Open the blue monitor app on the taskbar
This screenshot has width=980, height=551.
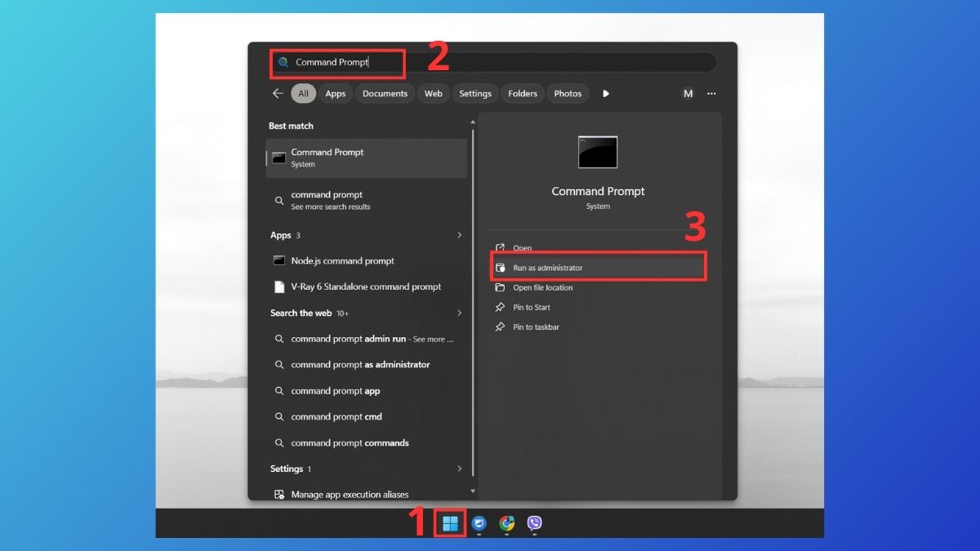click(479, 523)
